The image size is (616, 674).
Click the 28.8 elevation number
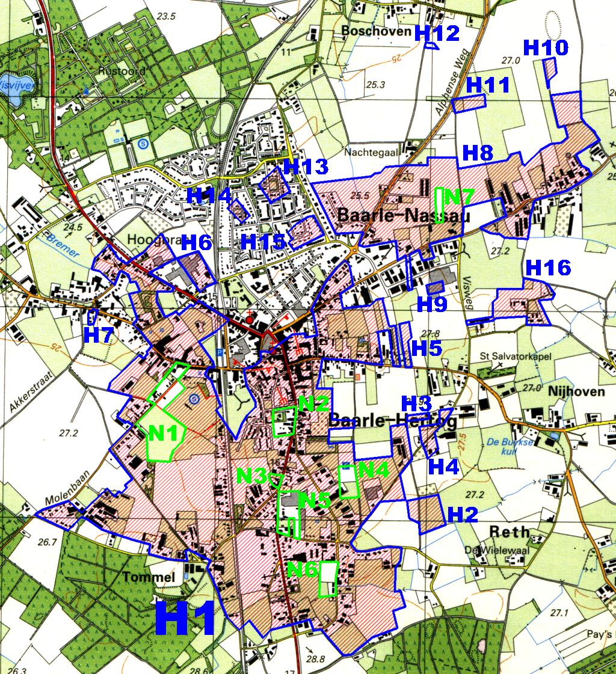(315, 658)
